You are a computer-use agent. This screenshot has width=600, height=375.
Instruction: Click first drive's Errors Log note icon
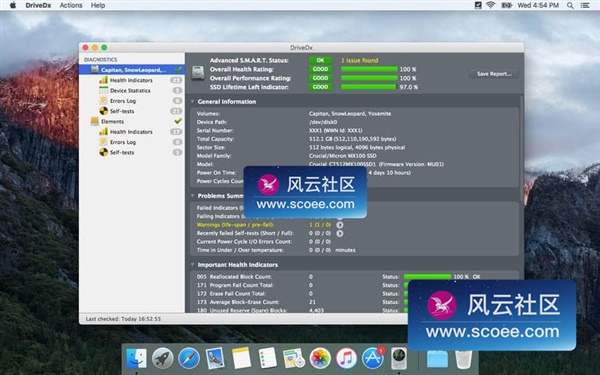pos(103,101)
